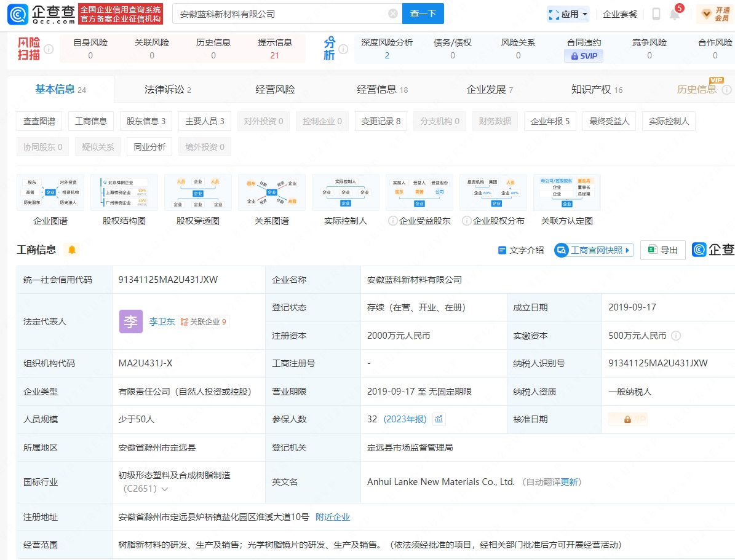Open the 企业股权分布 diagram thumbnail
The width and height of the screenshot is (735, 560).
[493, 192]
